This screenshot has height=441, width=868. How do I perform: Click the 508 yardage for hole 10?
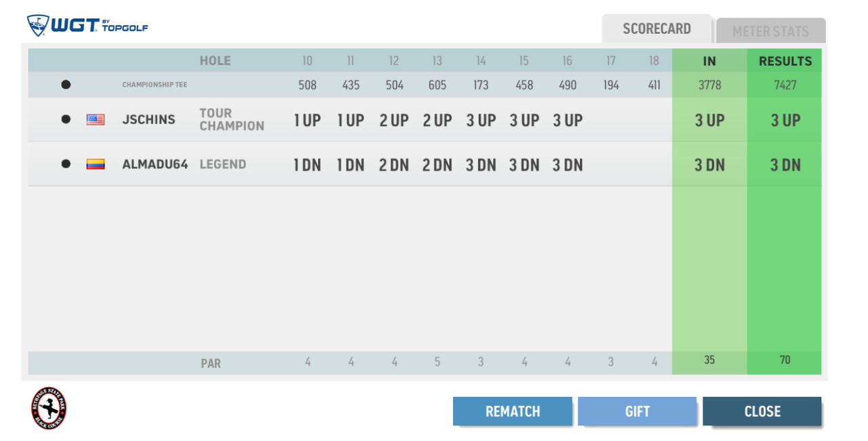coord(307,85)
